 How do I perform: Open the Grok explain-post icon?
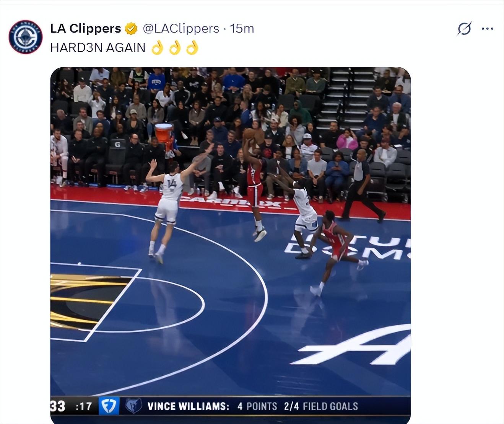464,28
